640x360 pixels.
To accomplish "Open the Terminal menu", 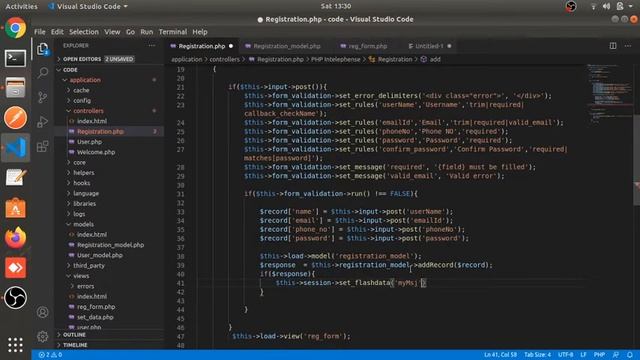I will (173, 32).
